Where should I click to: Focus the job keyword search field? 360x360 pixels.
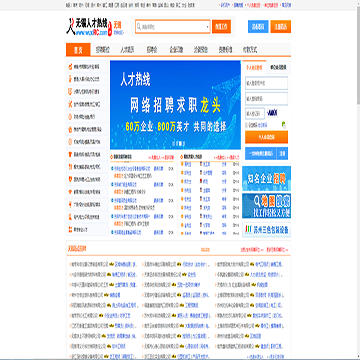(172, 27)
